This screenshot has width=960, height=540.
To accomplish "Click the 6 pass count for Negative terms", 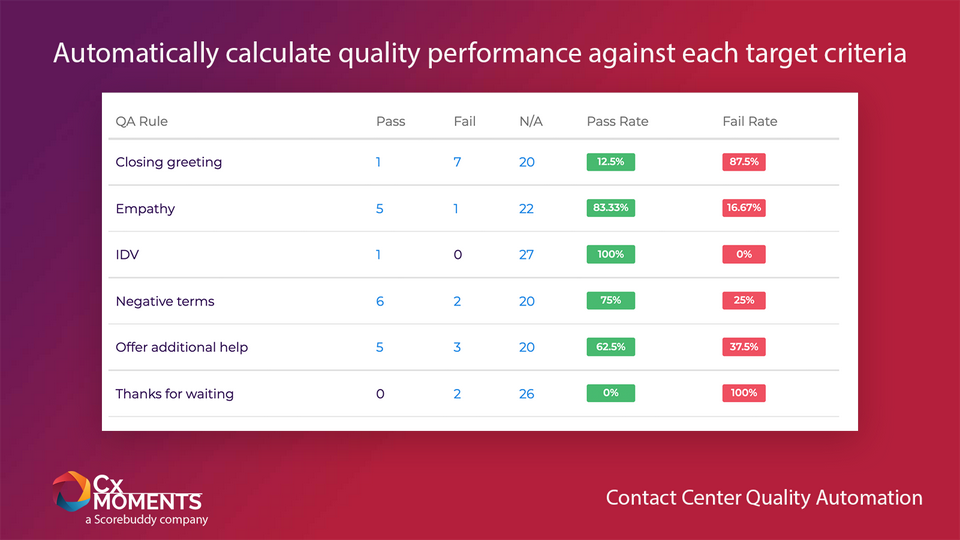I will pos(380,301).
